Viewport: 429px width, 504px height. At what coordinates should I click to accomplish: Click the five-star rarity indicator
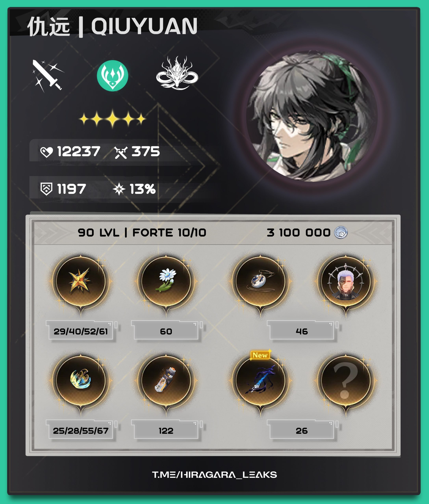(112, 119)
